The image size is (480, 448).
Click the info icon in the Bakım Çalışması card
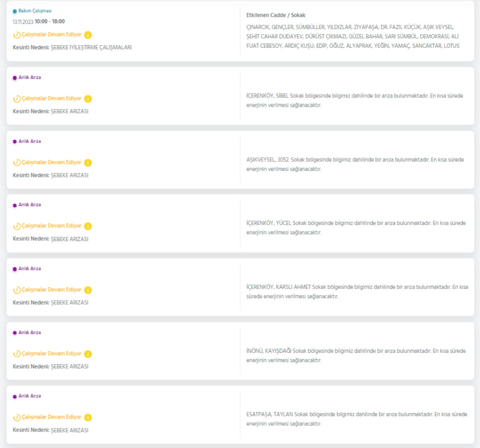point(88,35)
